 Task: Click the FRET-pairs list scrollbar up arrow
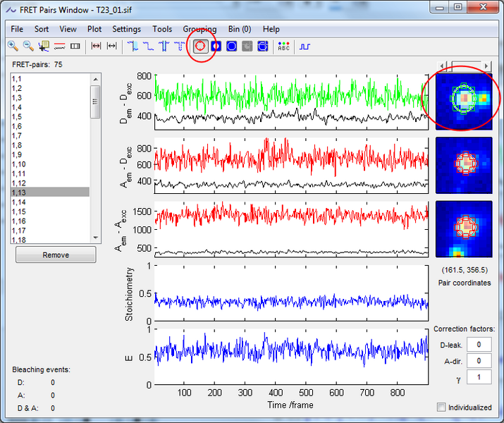pos(96,79)
